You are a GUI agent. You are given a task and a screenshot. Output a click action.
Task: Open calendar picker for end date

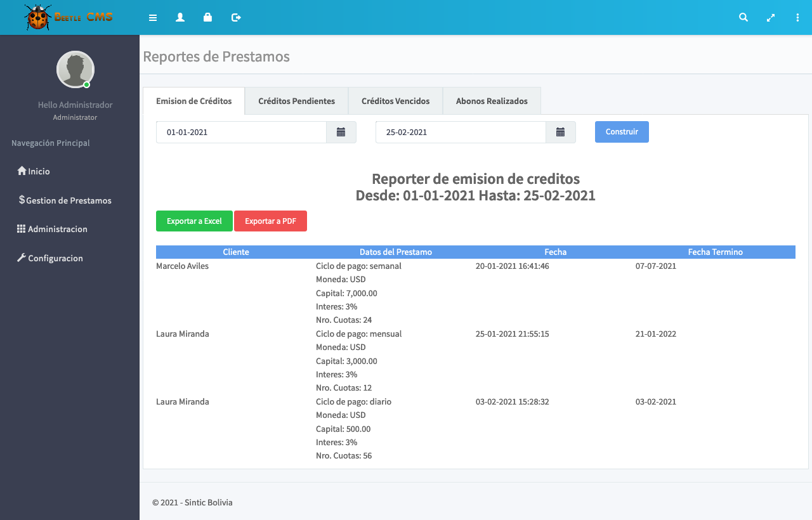pos(561,133)
